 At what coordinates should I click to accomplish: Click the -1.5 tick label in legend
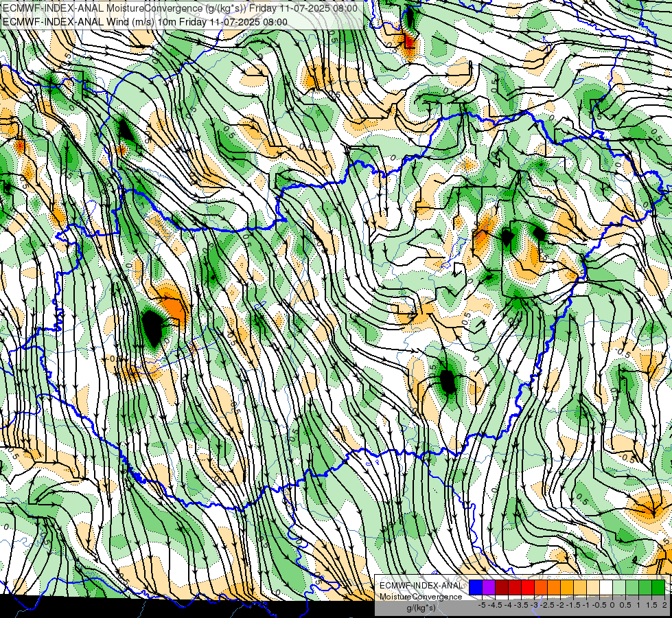pos(574,605)
